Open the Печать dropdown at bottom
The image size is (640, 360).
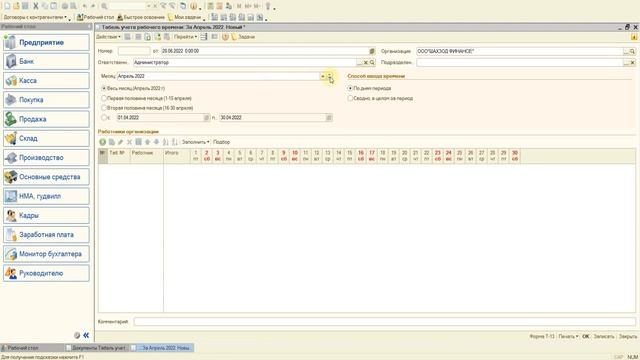coord(568,336)
